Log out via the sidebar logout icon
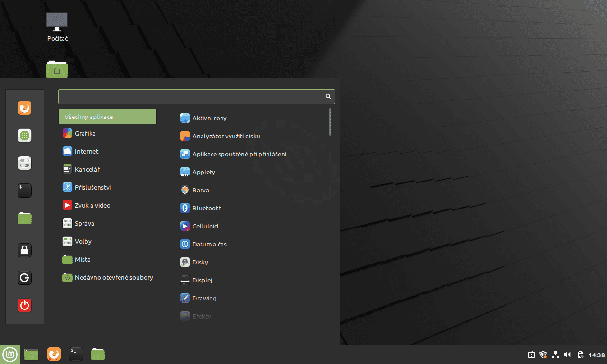Viewport: 607px width, 364px height. (24, 278)
